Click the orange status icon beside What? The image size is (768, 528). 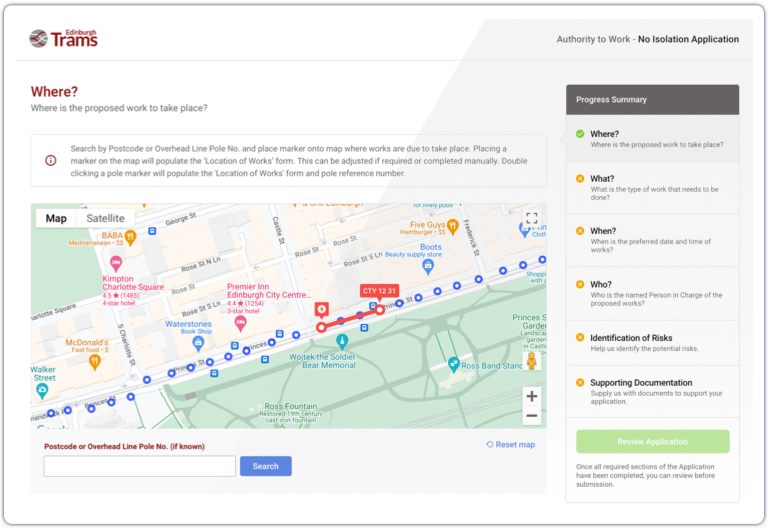[x=580, y=178]
